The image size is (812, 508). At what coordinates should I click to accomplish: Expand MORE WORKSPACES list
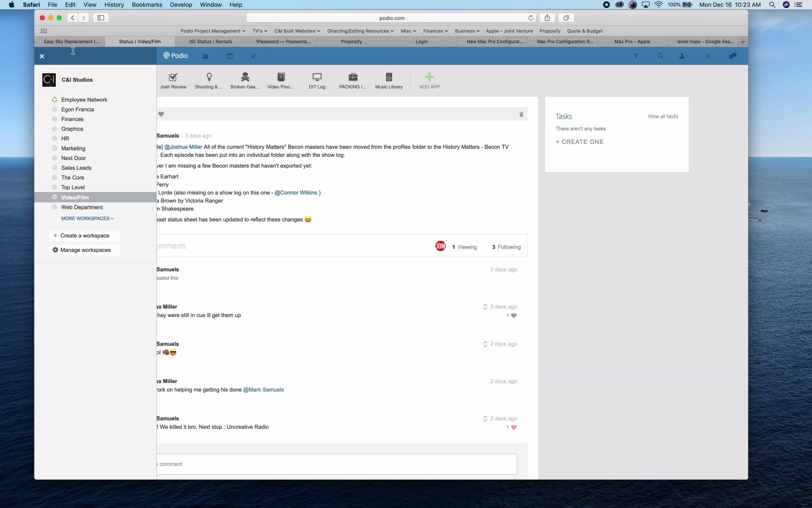pyautogui.click(x=87, y=218)
